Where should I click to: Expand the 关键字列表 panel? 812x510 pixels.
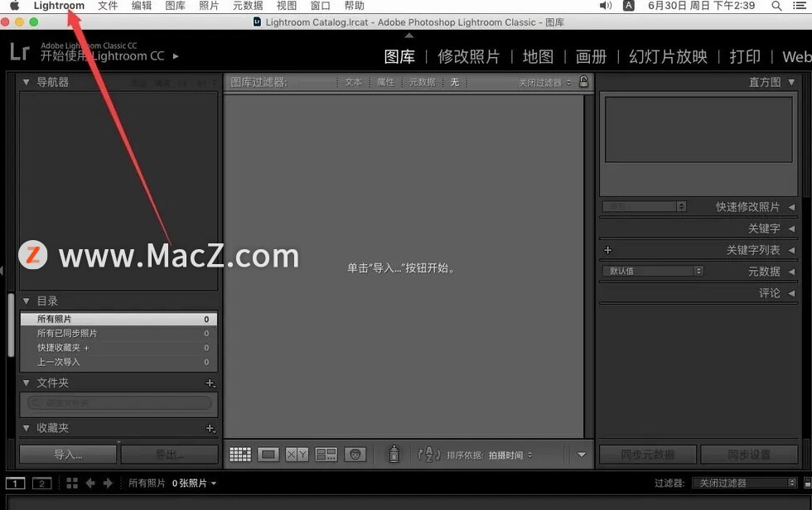[x=791, y=250]
